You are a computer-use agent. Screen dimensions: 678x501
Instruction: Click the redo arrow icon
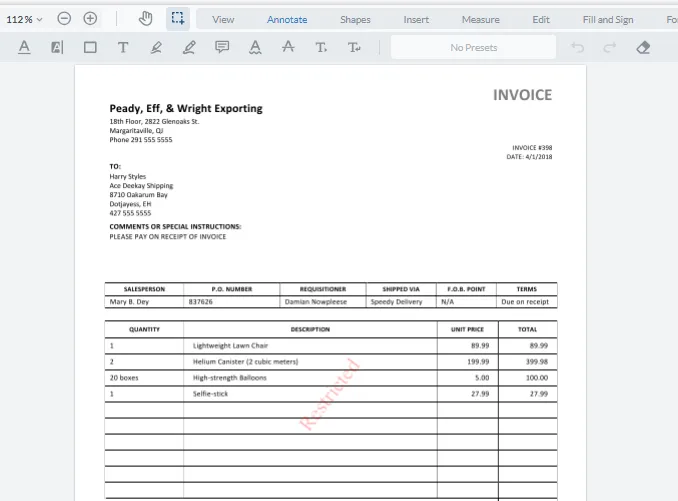610,47
